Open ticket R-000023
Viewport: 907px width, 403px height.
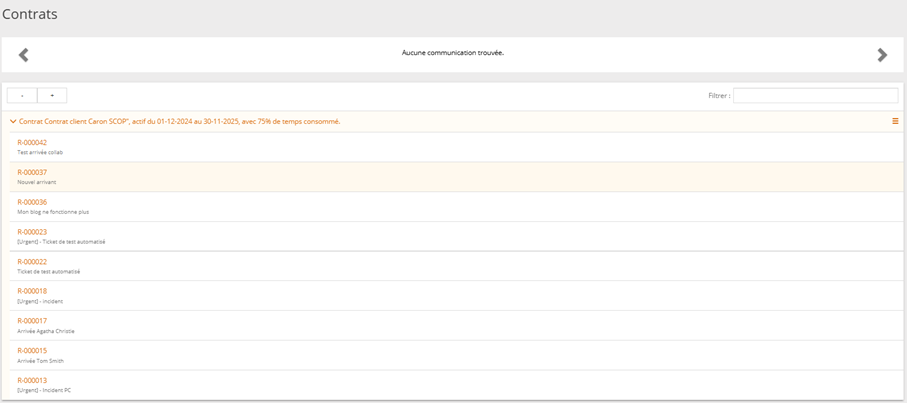[x=32, y=232]
